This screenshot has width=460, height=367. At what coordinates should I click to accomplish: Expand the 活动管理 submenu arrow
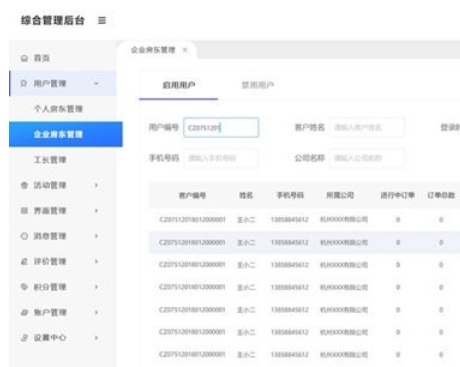pyautogui.click(x=96, y=185)
